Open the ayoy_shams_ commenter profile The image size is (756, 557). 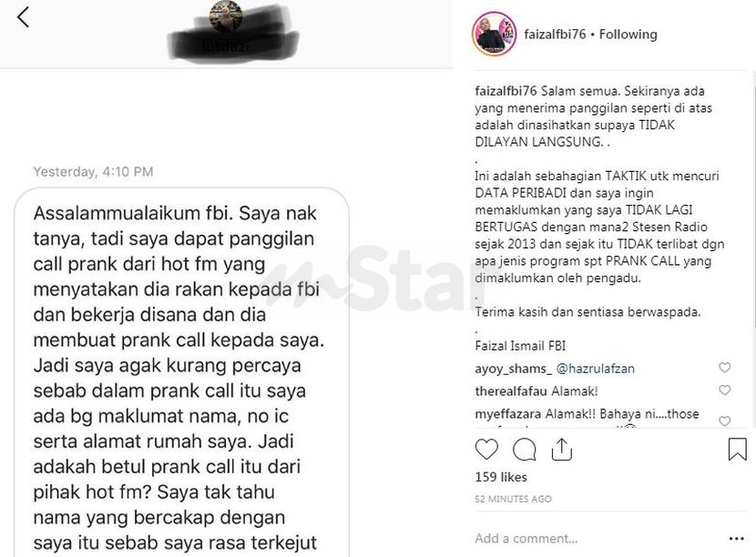(513, 369)
